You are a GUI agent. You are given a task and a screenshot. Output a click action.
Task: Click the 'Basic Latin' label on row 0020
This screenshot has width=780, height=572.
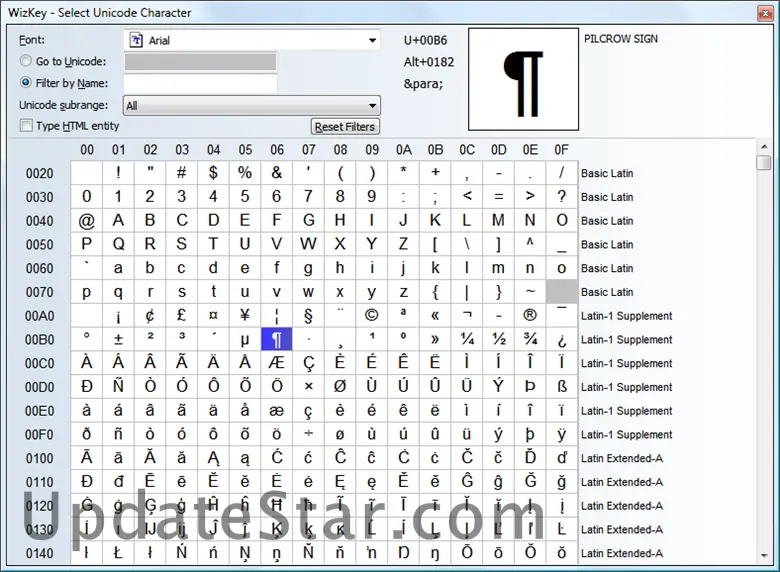click(607, 173)
